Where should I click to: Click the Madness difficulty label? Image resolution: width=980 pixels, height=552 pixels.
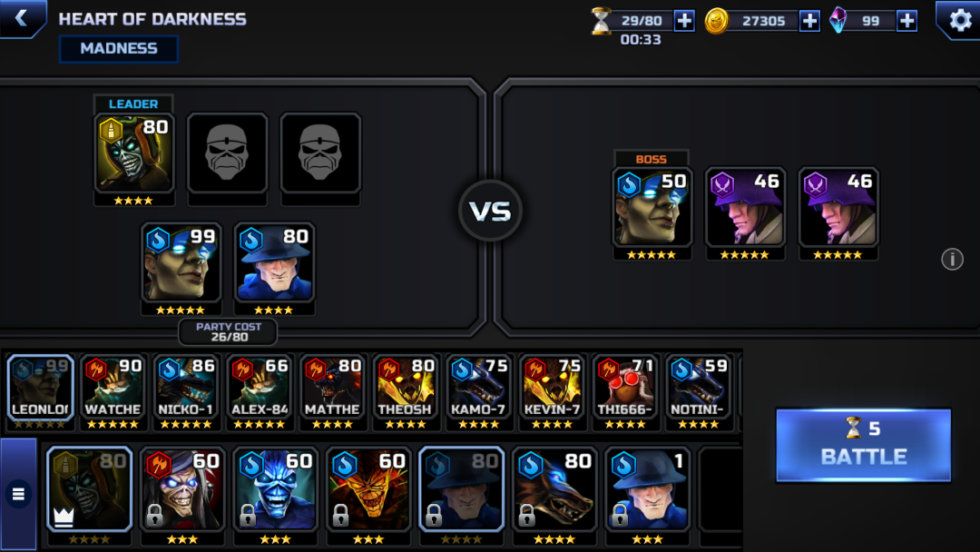tap(119, 48)
